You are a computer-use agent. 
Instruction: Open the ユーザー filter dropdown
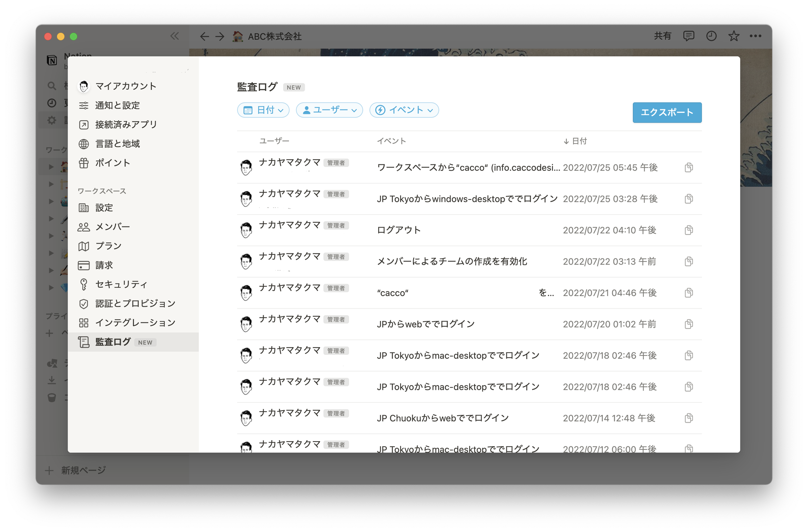click(x=329, y=110)
